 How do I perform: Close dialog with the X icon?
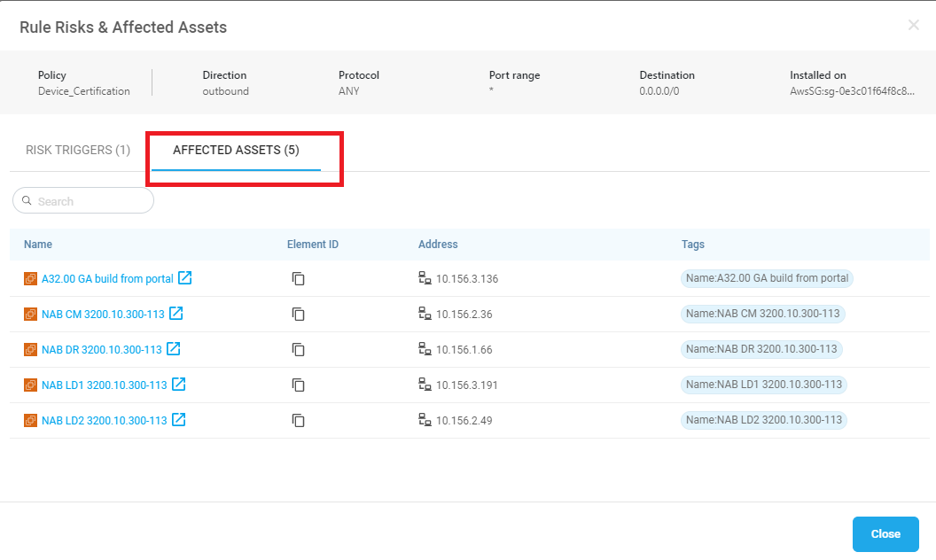[913, 25]
